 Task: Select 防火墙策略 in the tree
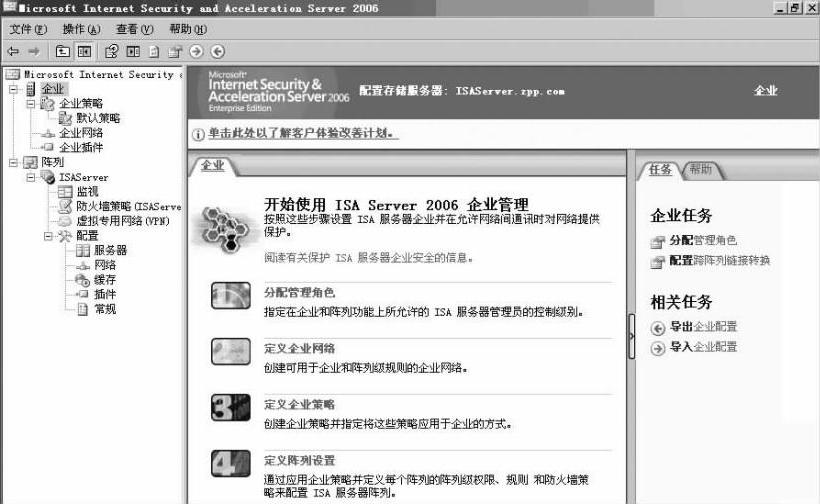coord(129,207)
